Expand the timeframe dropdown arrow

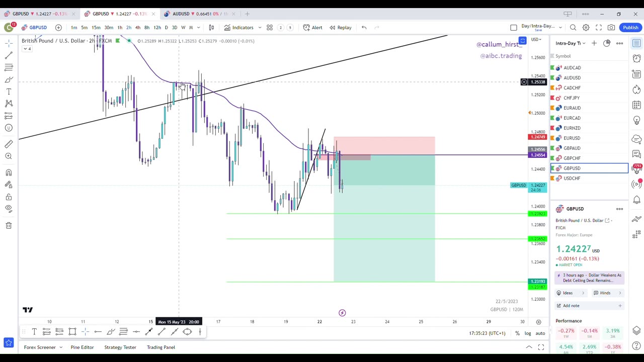tap(198, 28)
